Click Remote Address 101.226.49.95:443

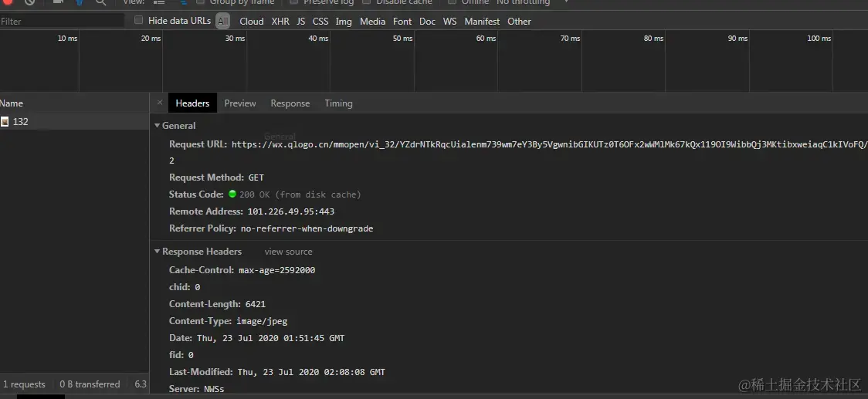(x=290, y=211)
